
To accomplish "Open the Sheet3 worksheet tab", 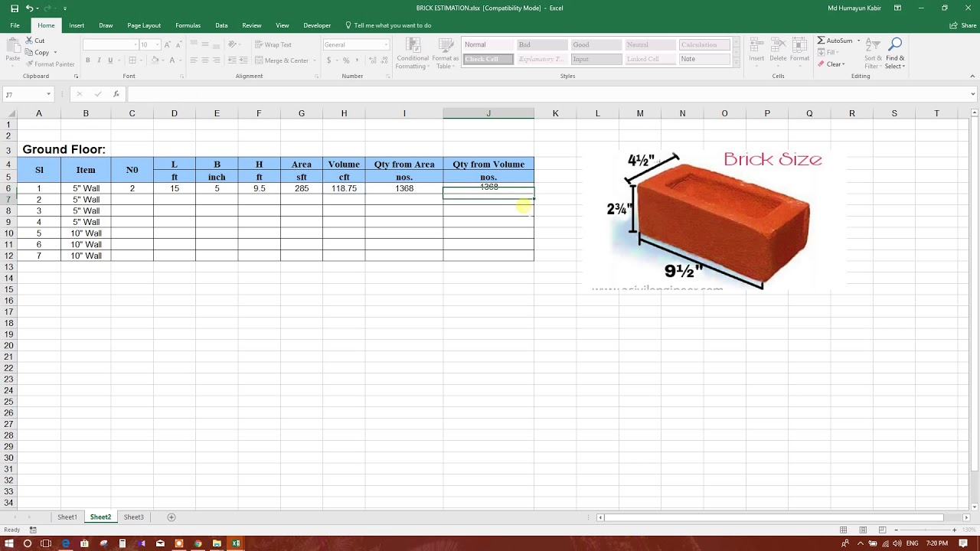I will click(133, 517).
